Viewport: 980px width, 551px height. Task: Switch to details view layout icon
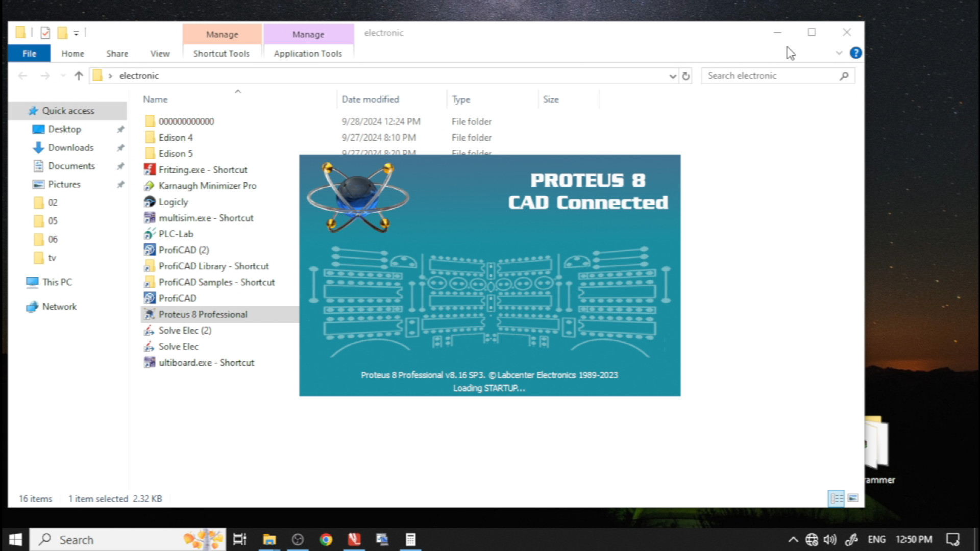pos(837,498)
